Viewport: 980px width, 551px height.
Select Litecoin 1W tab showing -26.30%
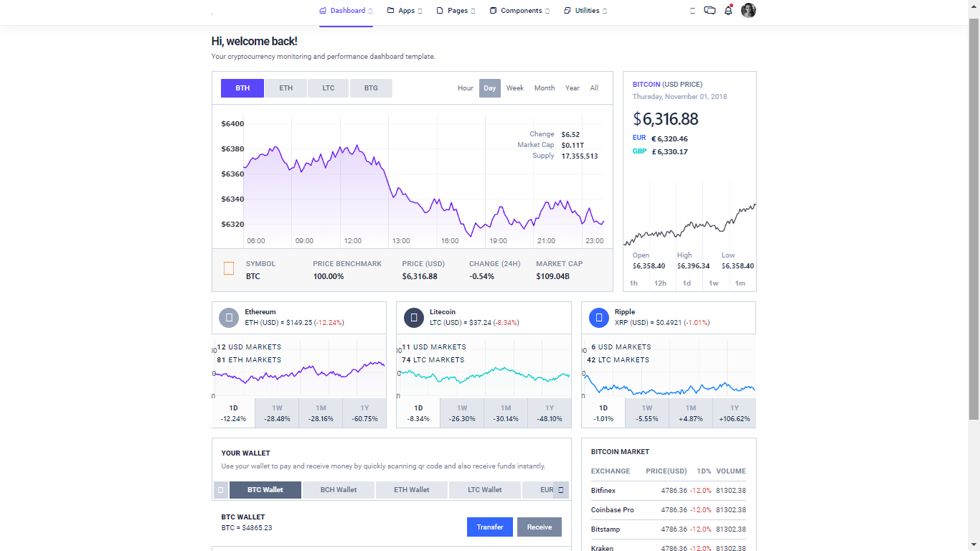[x=462, y=413]
